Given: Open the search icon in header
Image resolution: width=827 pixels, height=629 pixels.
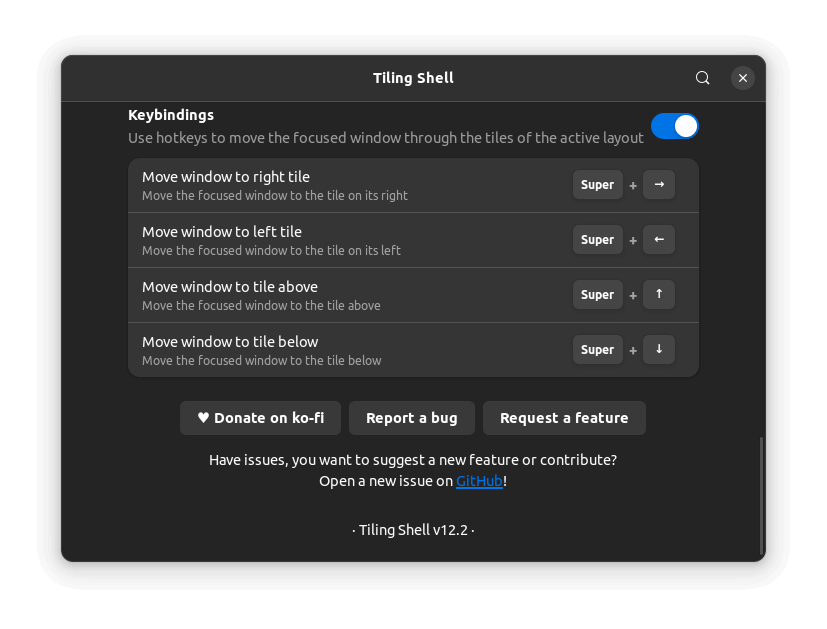Looking at the screenshot, I should click(703, 78).
